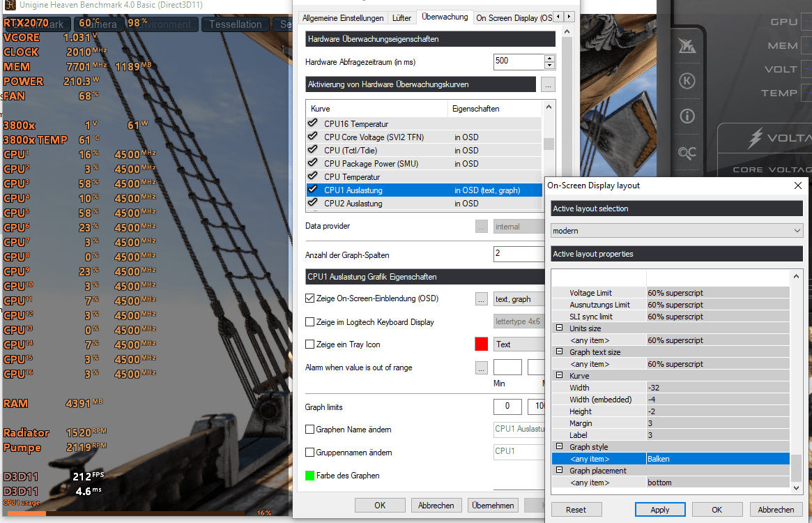
Task: Click Übernehmen button
Action: coord(493,506)
